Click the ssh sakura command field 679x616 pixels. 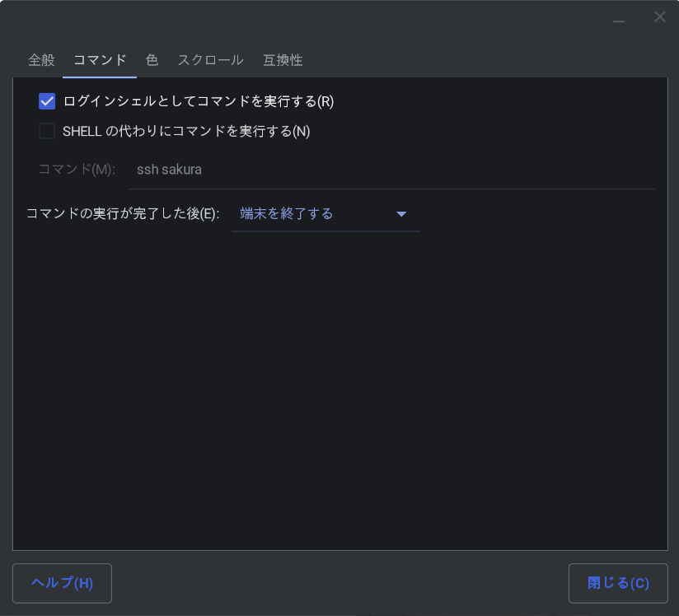(391, 170)
